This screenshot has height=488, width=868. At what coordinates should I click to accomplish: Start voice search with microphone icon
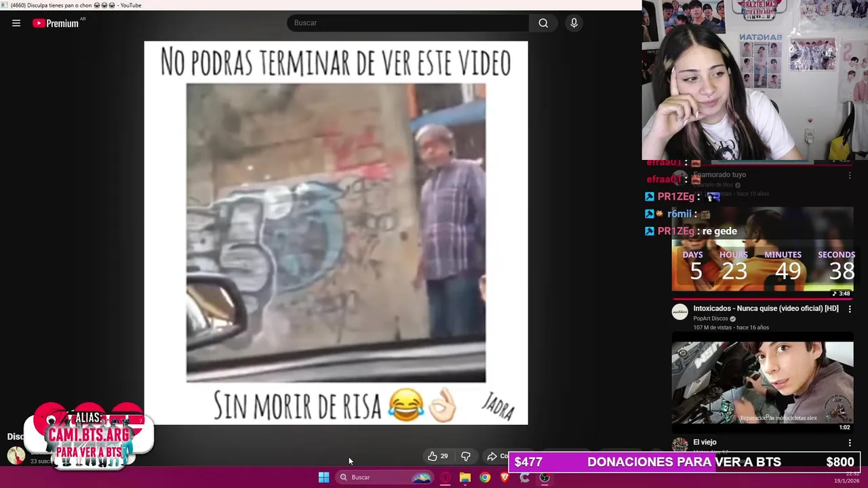click(x=574, y=23)
